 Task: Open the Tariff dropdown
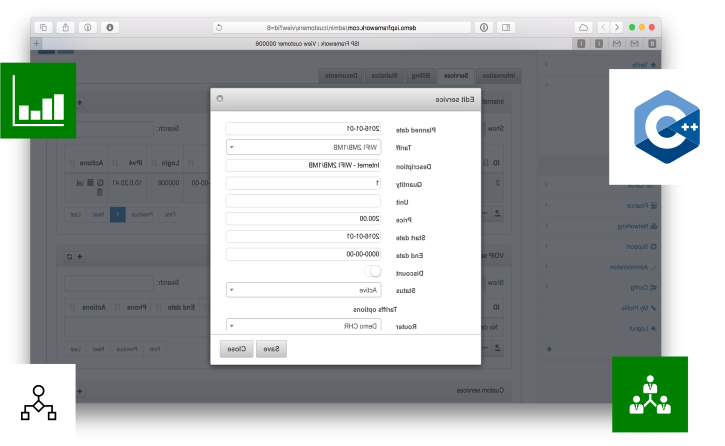(303, 146)
